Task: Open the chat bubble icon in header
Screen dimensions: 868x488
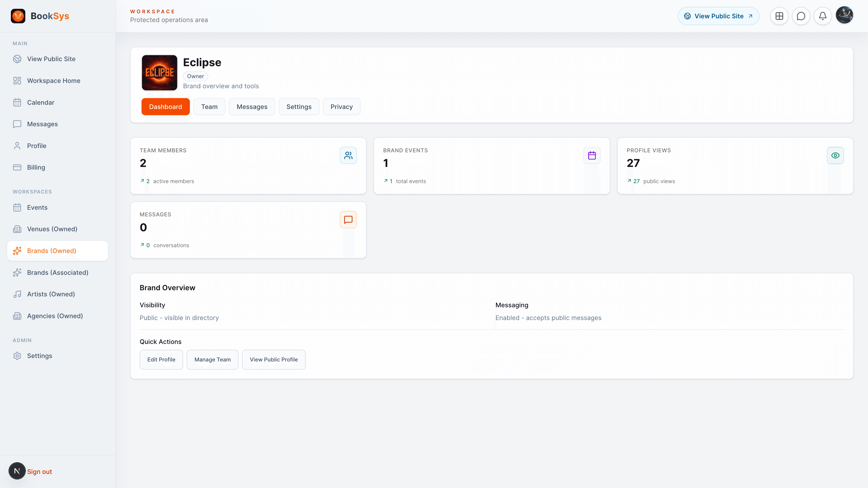Action: tap(801, 16)
